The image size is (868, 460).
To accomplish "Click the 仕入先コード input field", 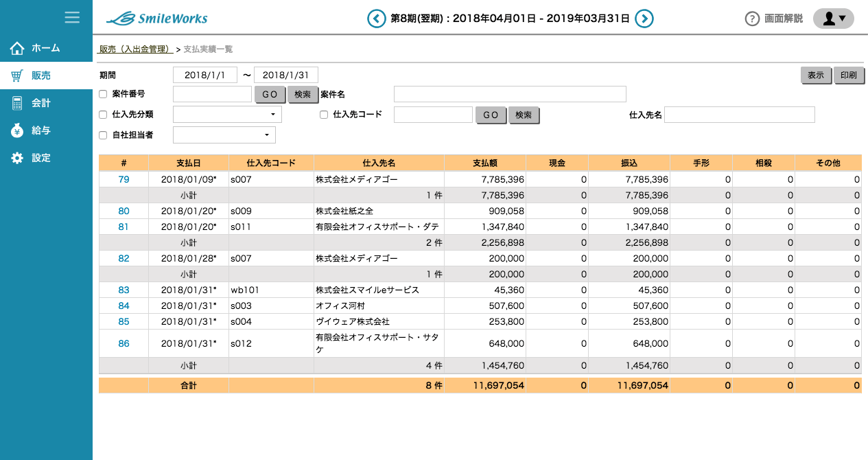I will coord(434,115).
